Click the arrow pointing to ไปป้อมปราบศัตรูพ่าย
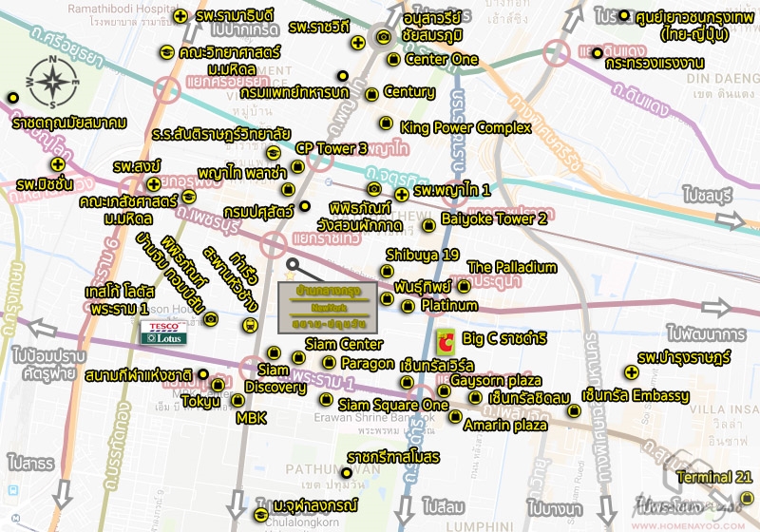Image resolution: width=760 pixels, height=532 pixels. [42, 329]
